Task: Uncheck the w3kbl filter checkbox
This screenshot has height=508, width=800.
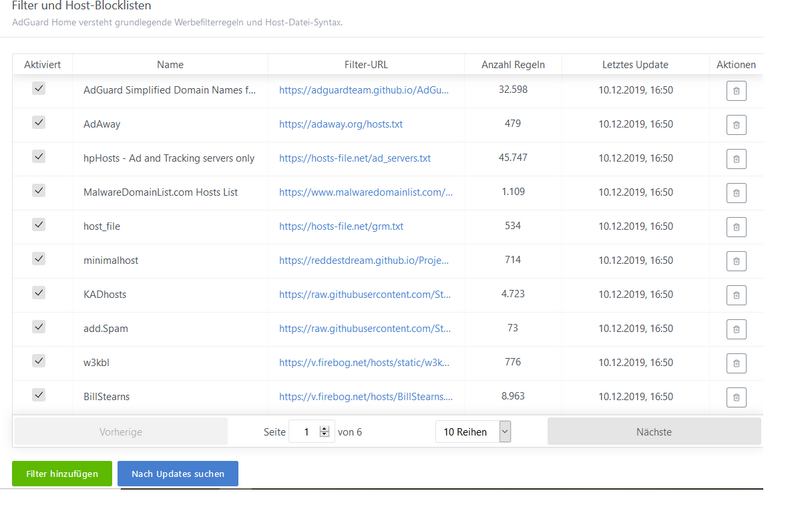Action: (39, 360)
